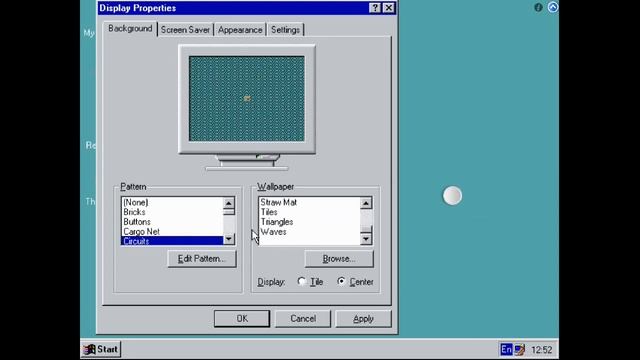Click the En language indicator in tray
Screen dimensions: 640x360
click(x=506, y=349)
